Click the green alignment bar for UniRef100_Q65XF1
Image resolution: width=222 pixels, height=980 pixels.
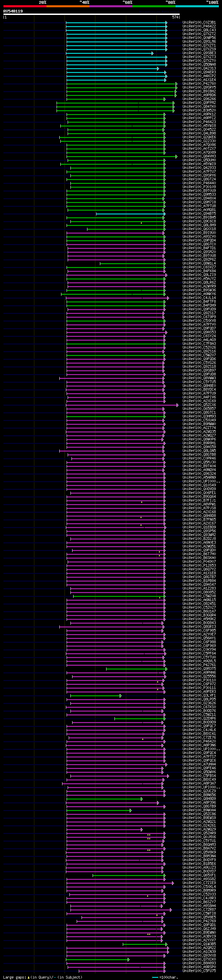[129, 875]
